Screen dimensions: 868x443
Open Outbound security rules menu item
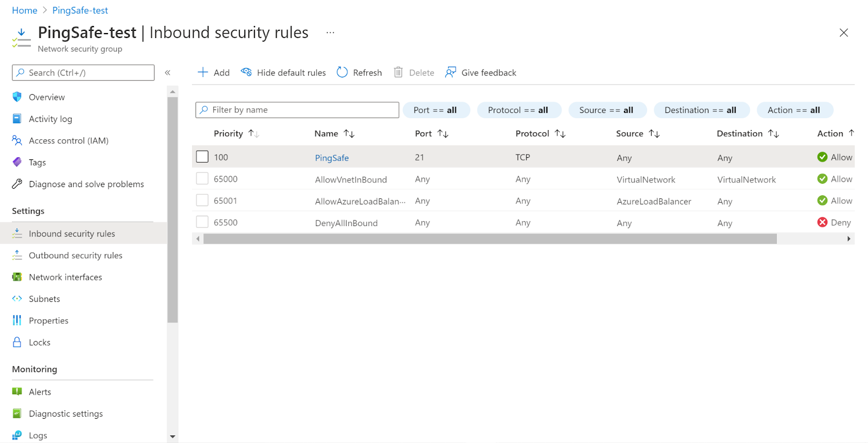[x=75, y=255]
